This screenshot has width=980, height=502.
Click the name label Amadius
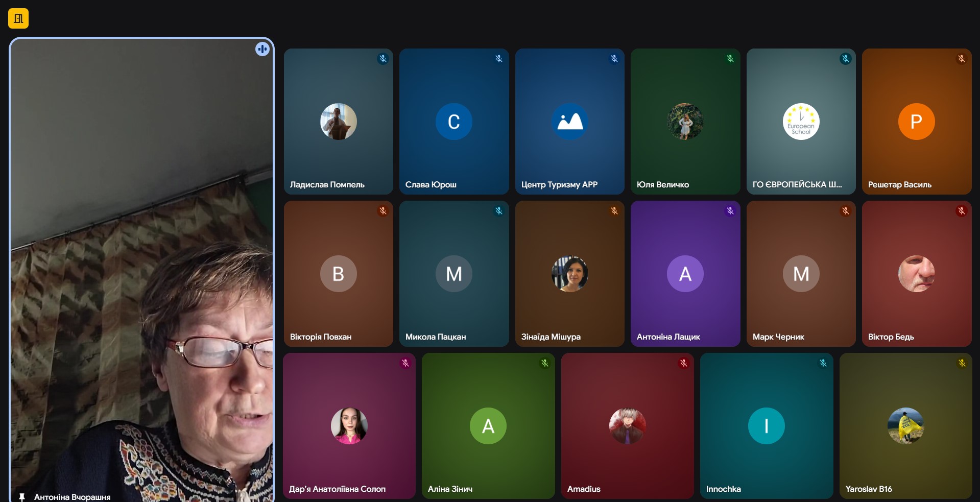tap(584, 489)
